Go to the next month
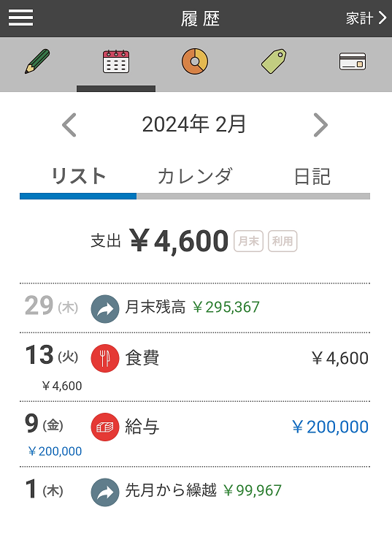This screenshot has width=392, height=537. (320, 125)
